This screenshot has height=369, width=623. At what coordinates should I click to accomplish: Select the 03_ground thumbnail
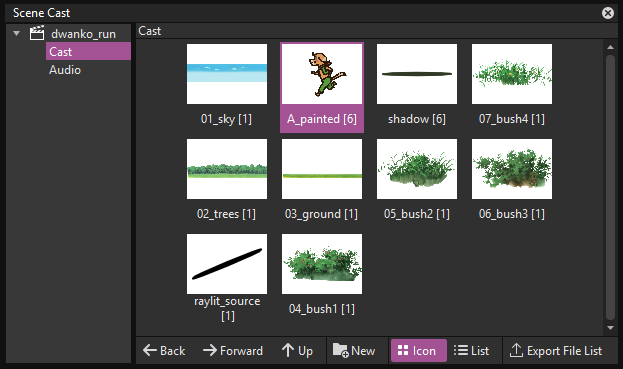[x=322, y=169]
